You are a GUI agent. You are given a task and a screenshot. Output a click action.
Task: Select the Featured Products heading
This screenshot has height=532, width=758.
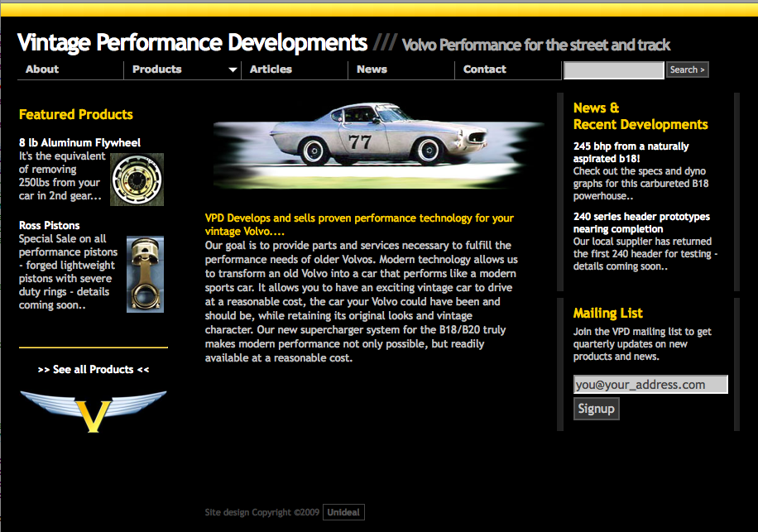tap(76, 114)
